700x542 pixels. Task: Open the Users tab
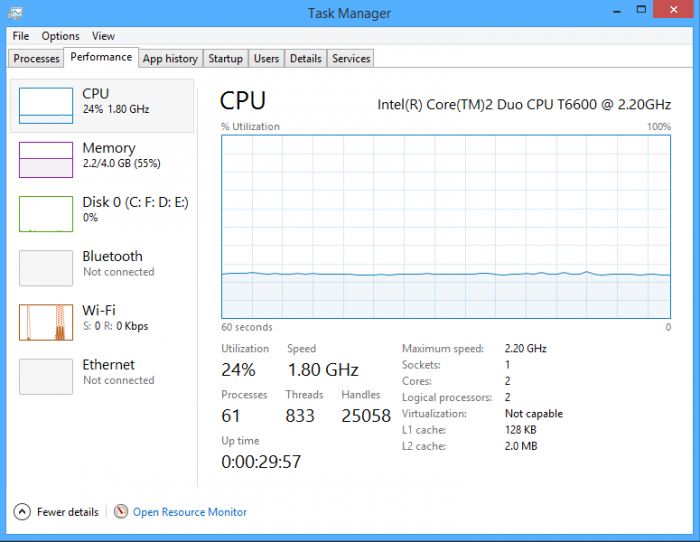pos(266,59)
